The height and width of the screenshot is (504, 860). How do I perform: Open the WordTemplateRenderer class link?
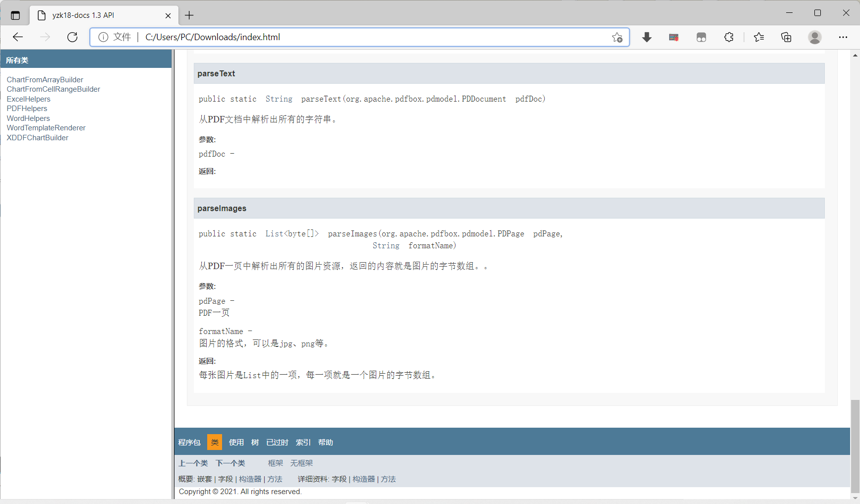pos(46,127)
